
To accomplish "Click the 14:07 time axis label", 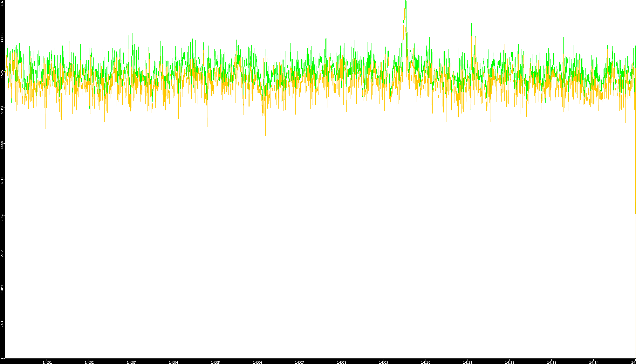I will click(299, 362).
